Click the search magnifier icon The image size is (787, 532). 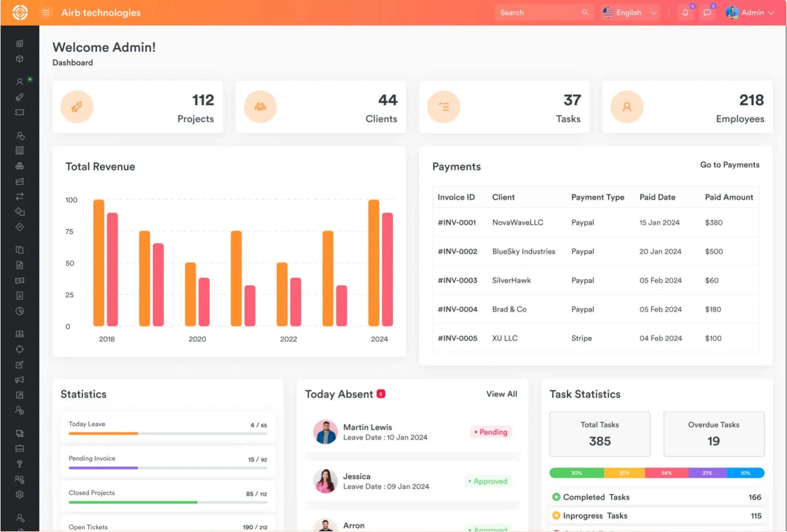[585, 12]
